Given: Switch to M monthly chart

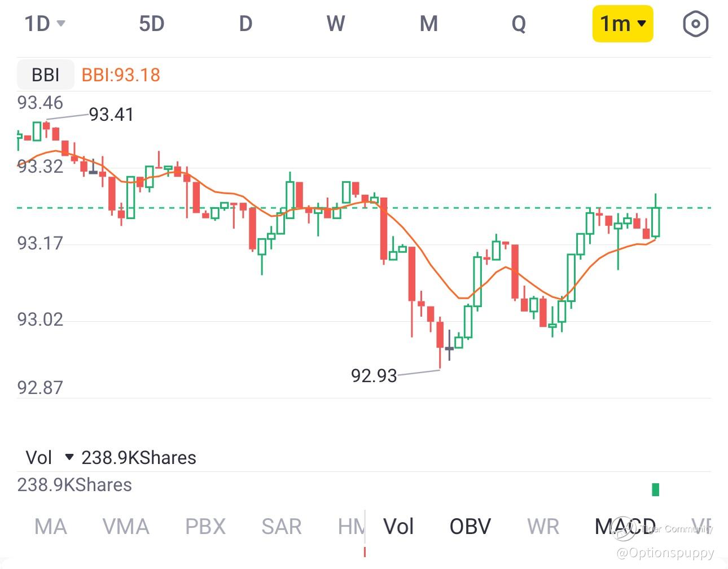Looking at the screenshot, I should point(429,24).
